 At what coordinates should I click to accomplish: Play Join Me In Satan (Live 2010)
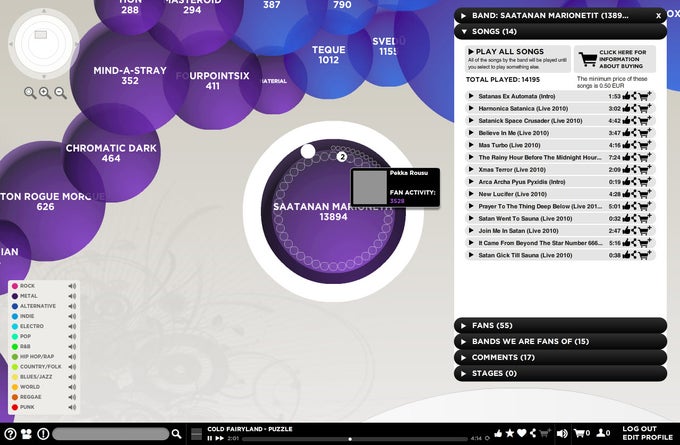471,231
